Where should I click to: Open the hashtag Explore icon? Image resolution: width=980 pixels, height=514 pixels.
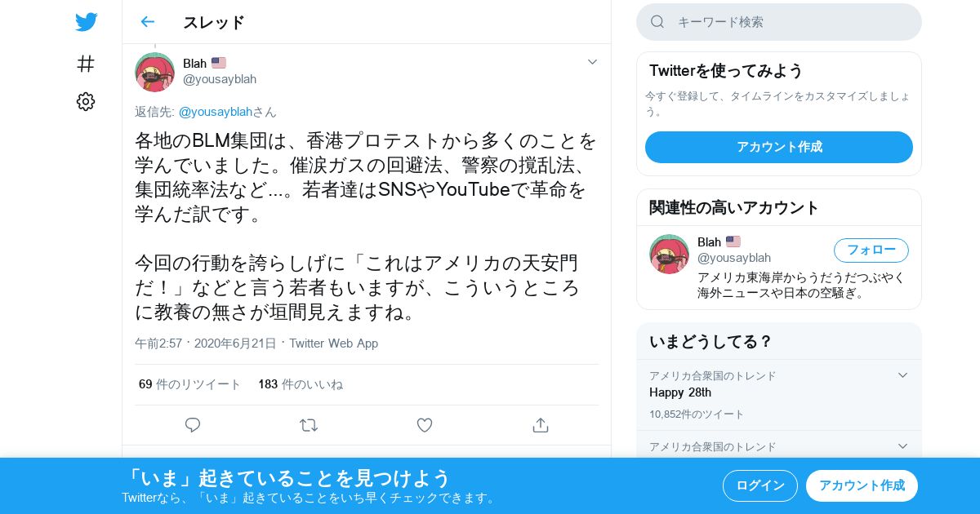[x=86, y=64]
